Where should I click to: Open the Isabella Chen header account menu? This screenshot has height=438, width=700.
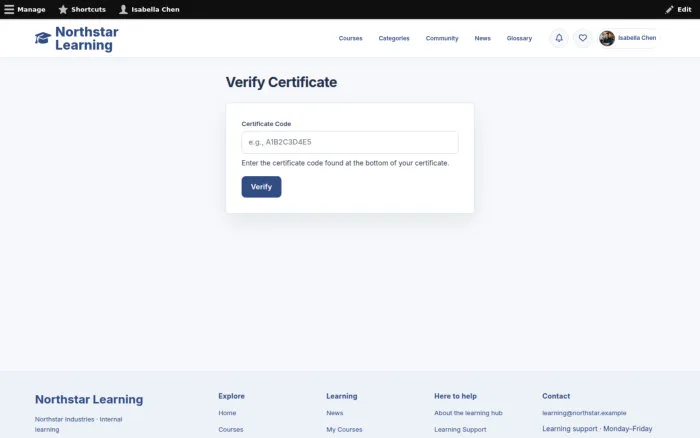pyautogui.click(x=629, y=38)
